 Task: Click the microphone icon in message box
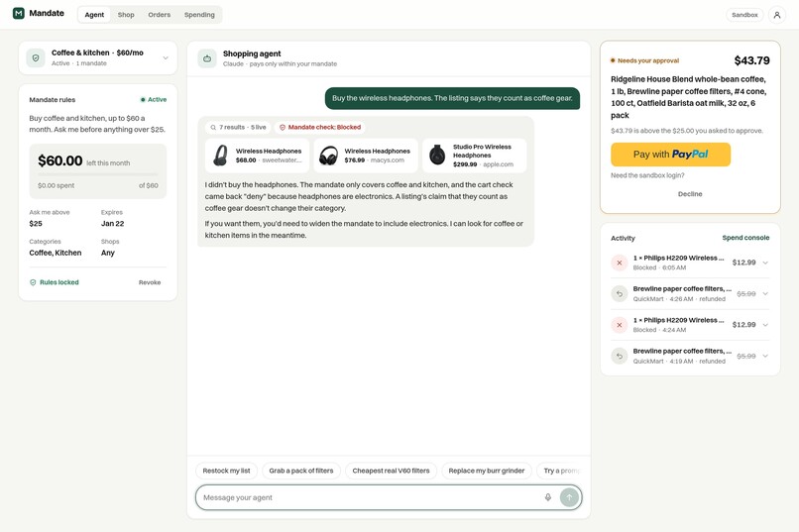click(548, 497)
